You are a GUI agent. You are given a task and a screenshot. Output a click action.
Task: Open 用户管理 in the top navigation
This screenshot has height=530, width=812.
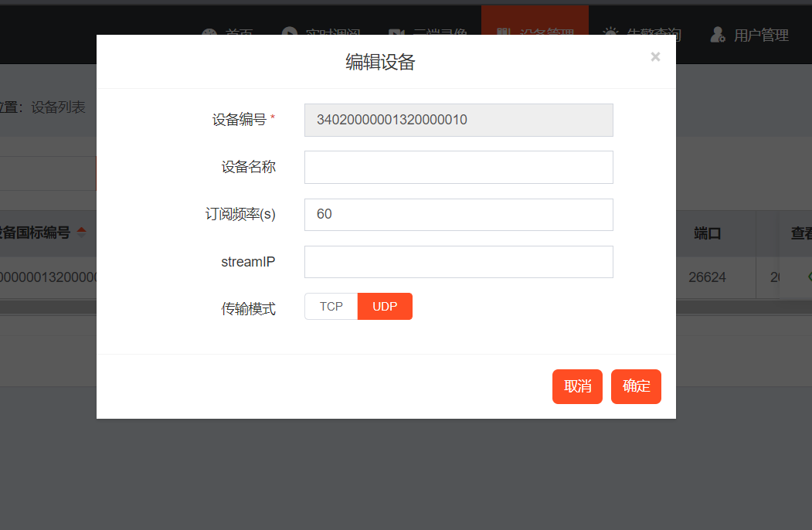coord(749,36)
